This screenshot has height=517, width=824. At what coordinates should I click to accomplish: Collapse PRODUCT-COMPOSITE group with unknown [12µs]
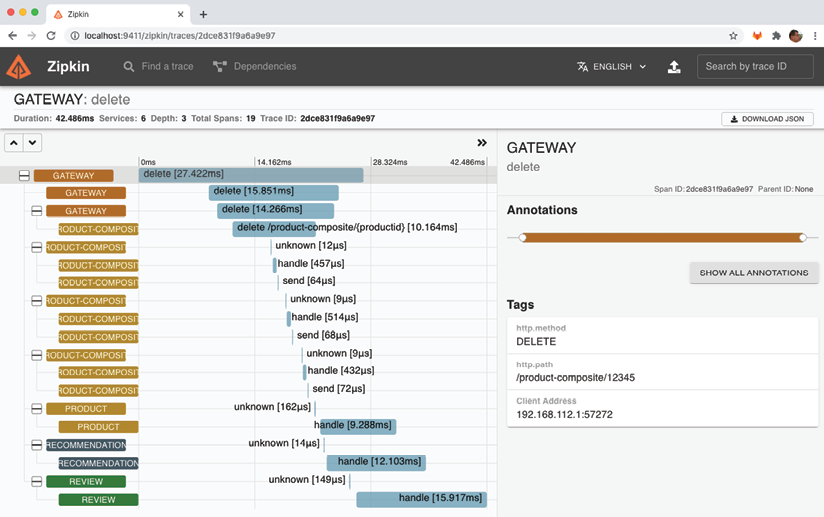coord(36,247)
